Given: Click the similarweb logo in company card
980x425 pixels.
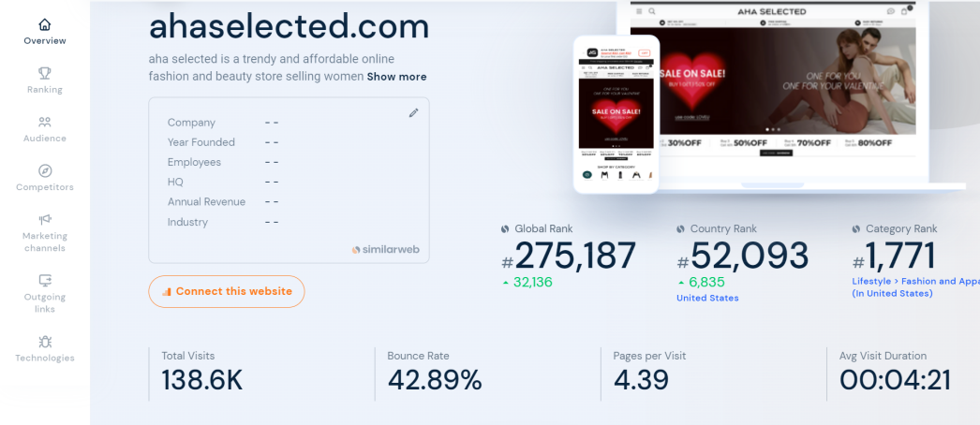Looking at the screenshot, I should coord(384,250).
